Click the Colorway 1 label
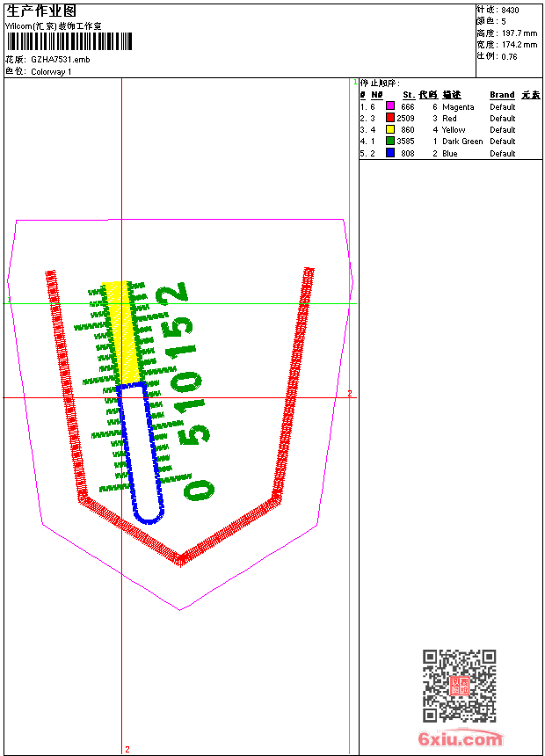Screen dimensions: 545x756 pos(51,72)
